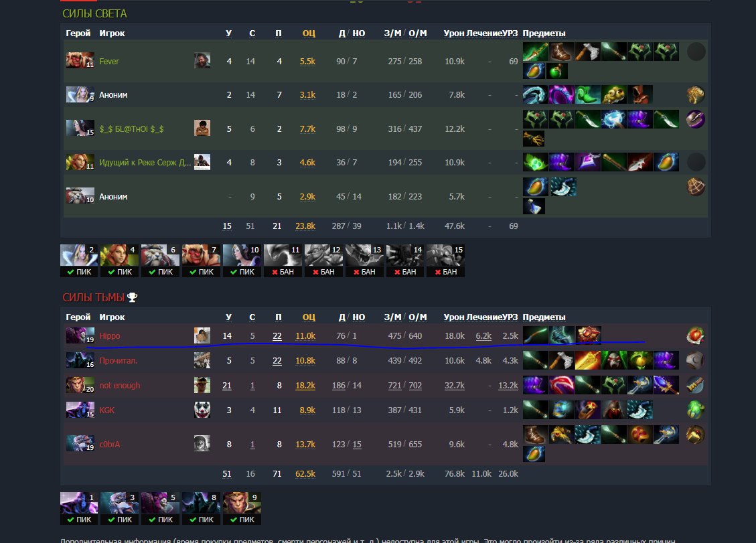The height and width of the screenshot is (543, 756).
Task: Open Hippo's player avatar
Action: [x=202, y=335]
